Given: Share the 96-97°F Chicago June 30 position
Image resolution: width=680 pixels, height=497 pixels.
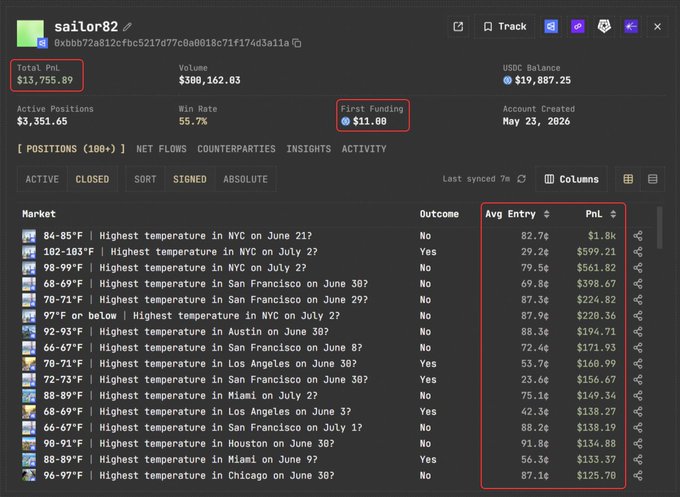Looking at the screenshot, I should [x=638, y=476].
